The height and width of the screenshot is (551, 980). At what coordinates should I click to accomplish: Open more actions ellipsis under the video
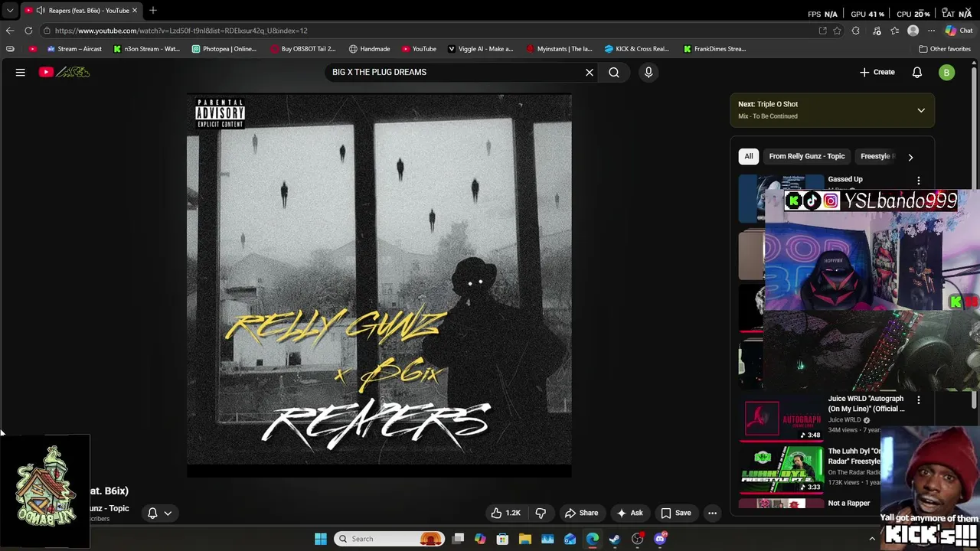[x=712, y=513]
